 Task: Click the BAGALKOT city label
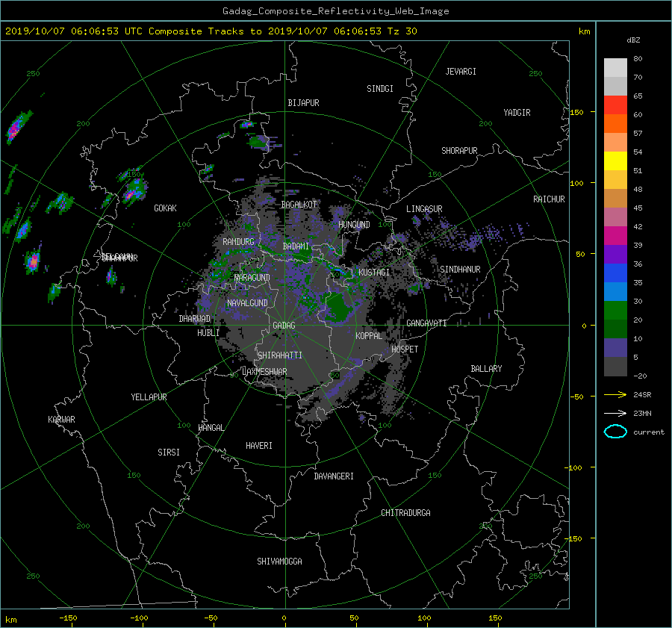coord(299,205)
